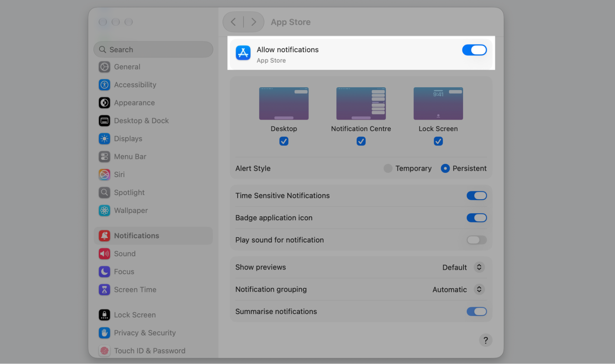Click the Sound speaker icon
This screenshot has height=364, width=615.
tap(104, 254)
